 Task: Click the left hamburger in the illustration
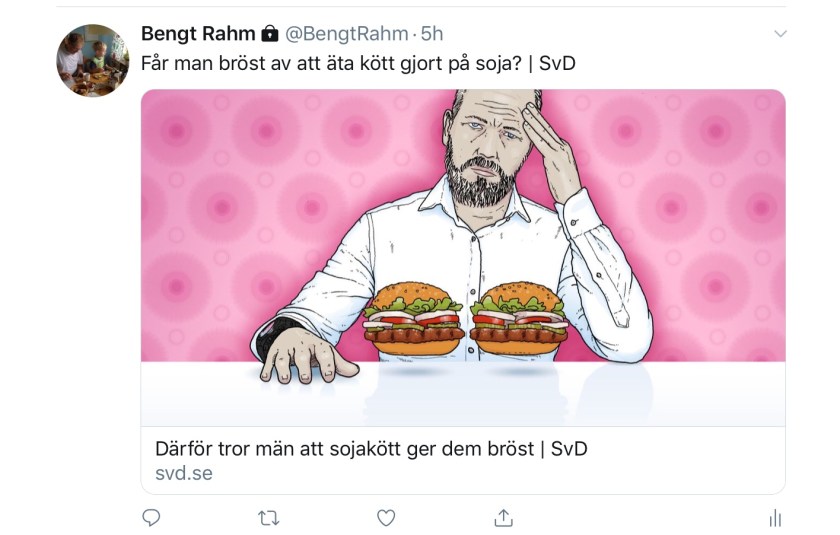pyautogui.click(x=413, y=320)
